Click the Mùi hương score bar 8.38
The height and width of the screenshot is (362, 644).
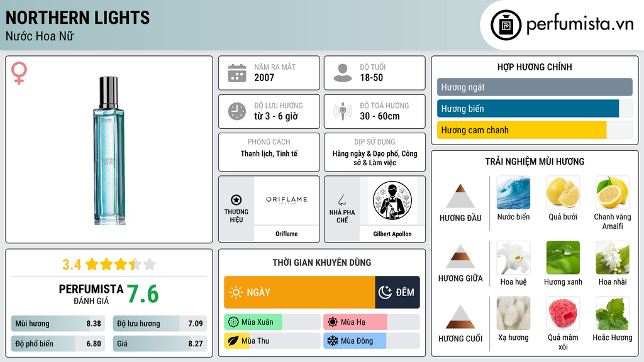point(58,324)
